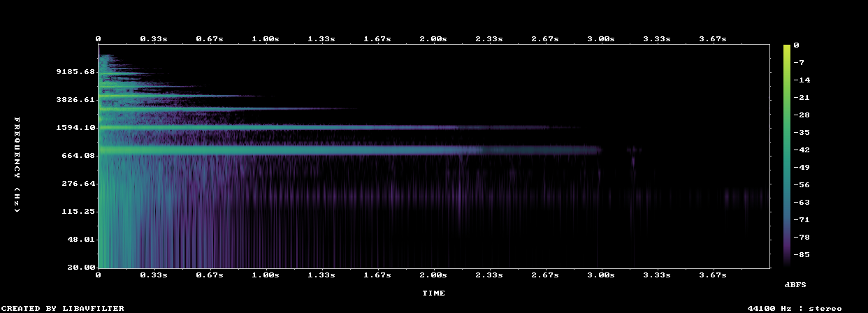Click 0.67s on the bottom time axis
The image size is (868, 313).
coord(210,276)
